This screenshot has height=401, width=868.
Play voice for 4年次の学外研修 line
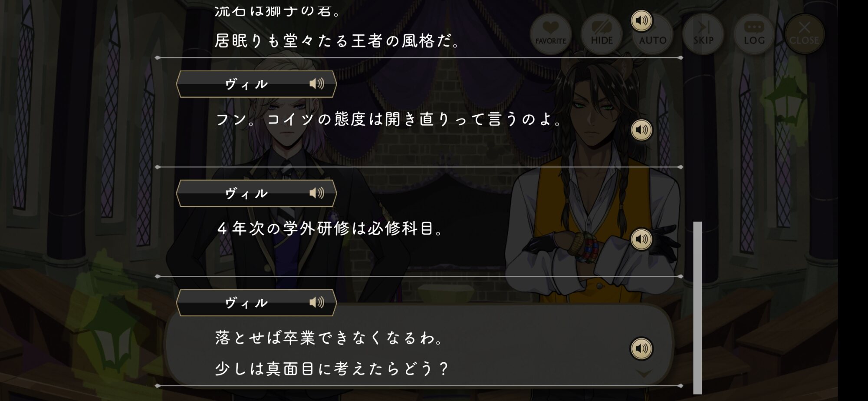click(641, 239)
